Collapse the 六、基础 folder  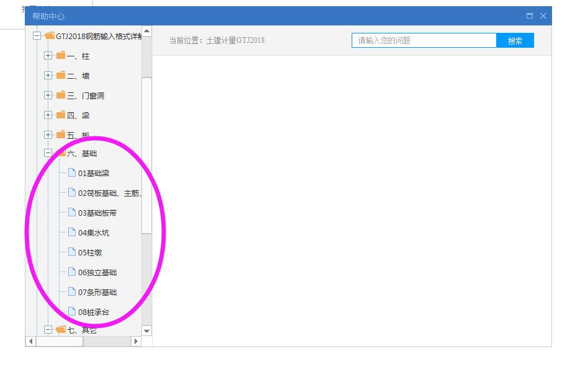(48, 153)
